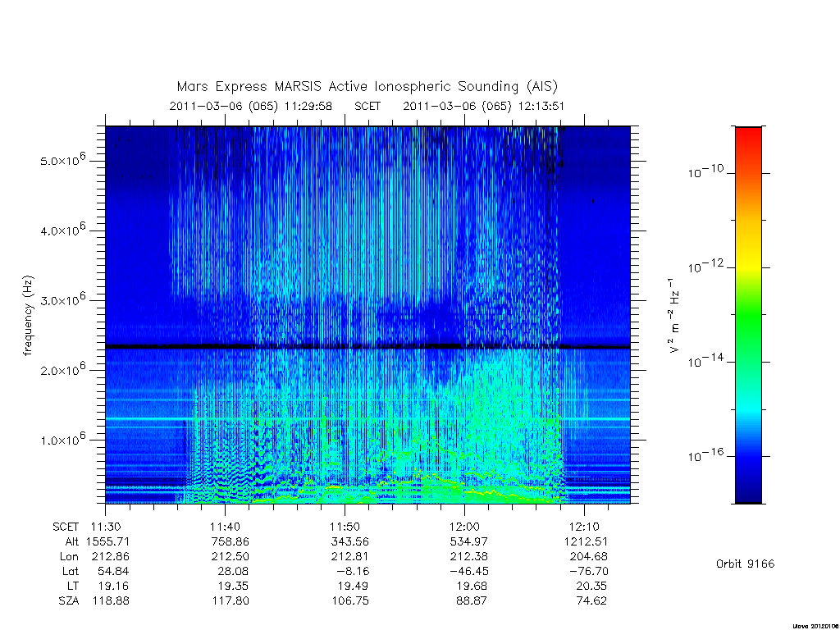Click the 12:00 time tick label

click(x=464, y=527)
